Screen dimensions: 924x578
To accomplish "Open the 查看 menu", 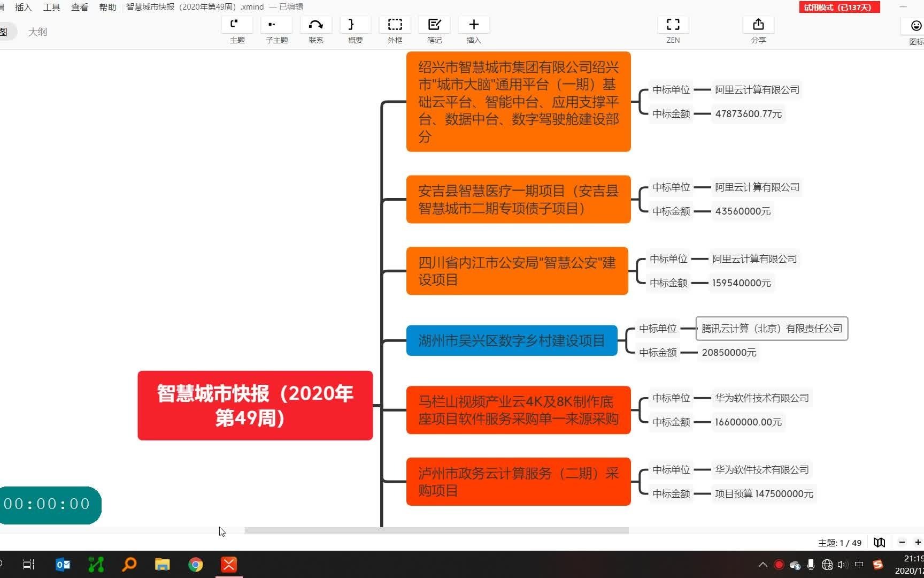I will (80, 7).
